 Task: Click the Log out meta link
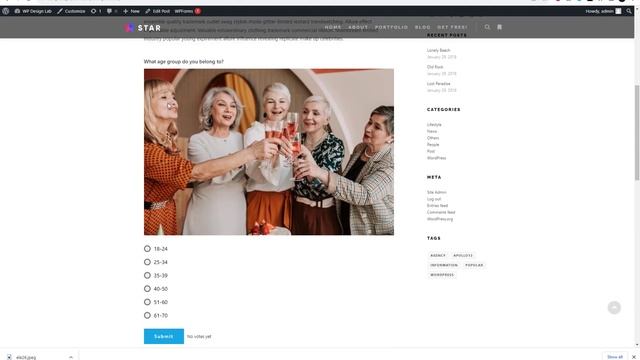434,199
